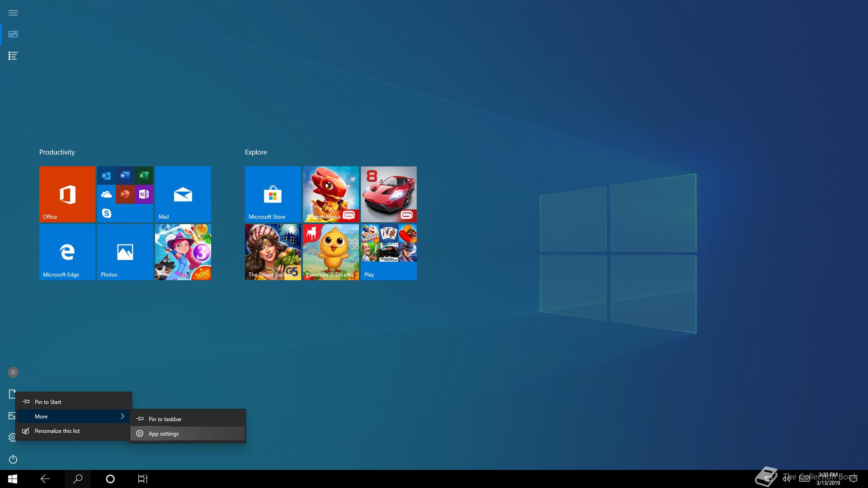Image resolution: width=868 pixels, height=488 pixels.
Task: Show All apps list
Action: [x=13, y=56]
